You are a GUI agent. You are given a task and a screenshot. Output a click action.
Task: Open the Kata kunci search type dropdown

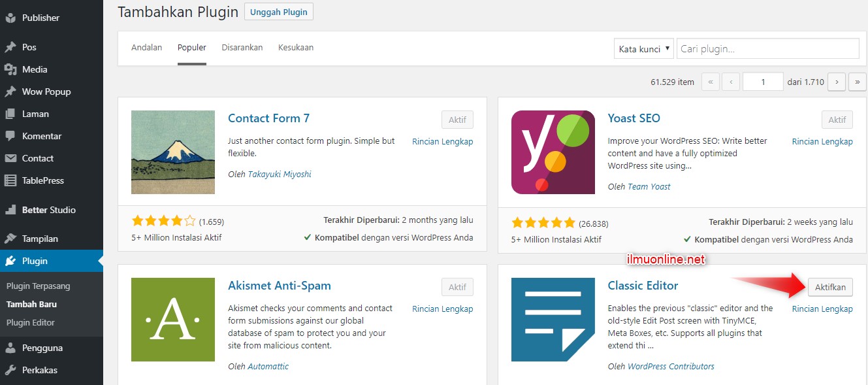point(644,48)
